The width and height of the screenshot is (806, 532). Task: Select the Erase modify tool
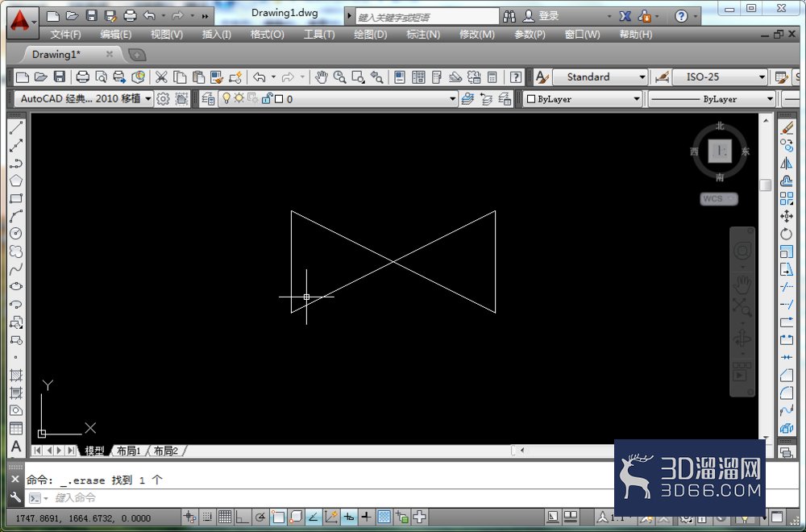click(x=787, y=127)
